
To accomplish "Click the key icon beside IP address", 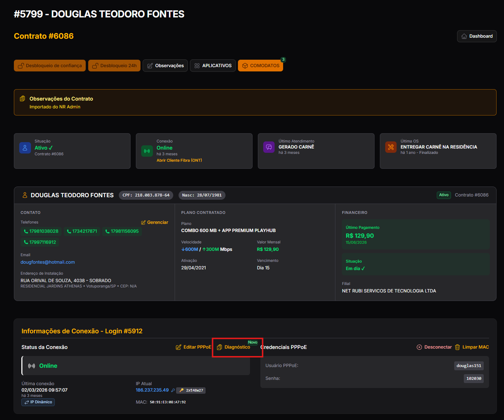I will pos(173,390).
